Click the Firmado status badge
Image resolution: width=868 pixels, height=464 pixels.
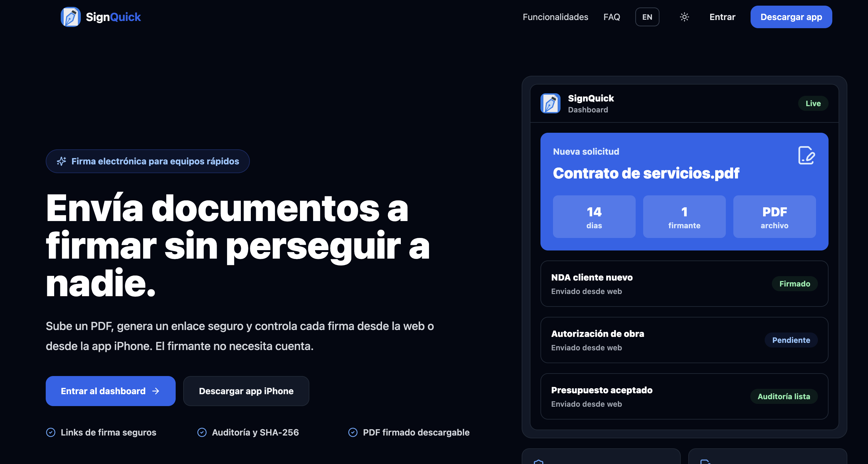(794, 284)
